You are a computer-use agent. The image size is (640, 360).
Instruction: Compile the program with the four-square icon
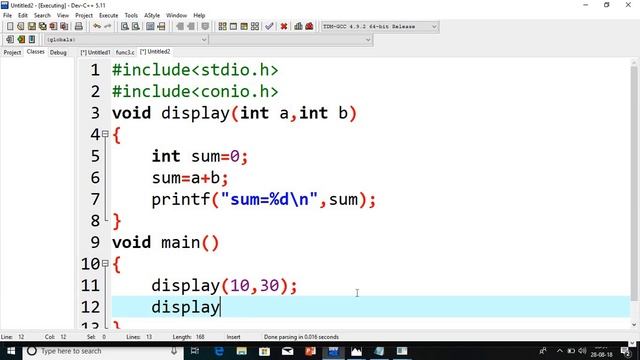222,27
